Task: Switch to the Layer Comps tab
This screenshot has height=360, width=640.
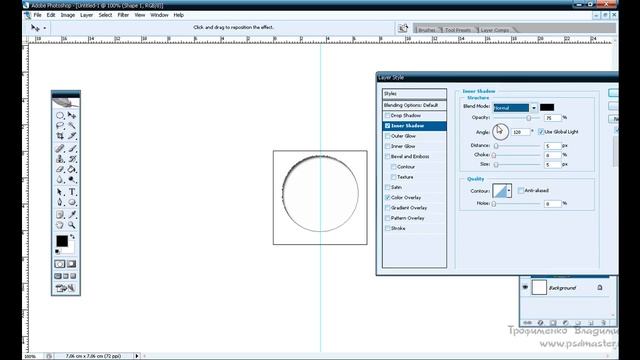Action: pyautogui.click(x=495, y=30)
